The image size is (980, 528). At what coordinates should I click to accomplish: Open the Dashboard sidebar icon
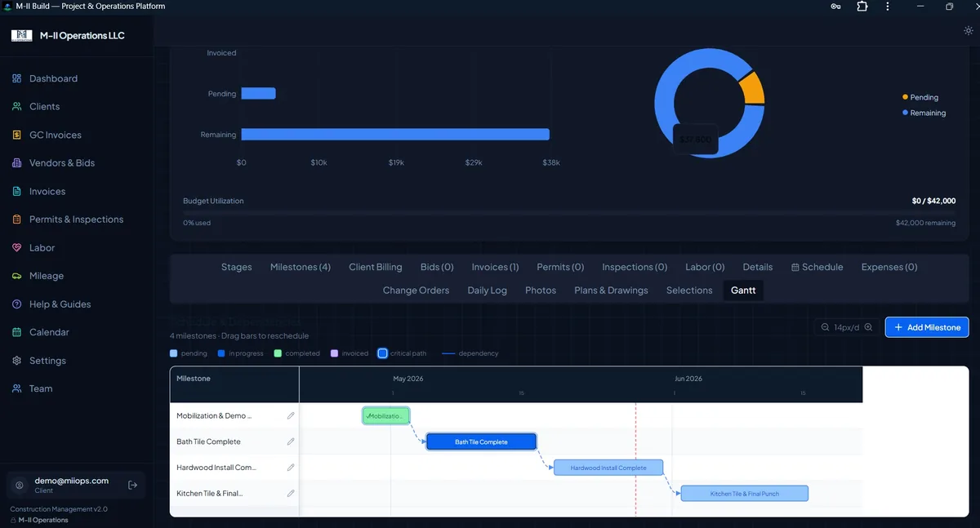pyautogui.click(x=17, y=78)
